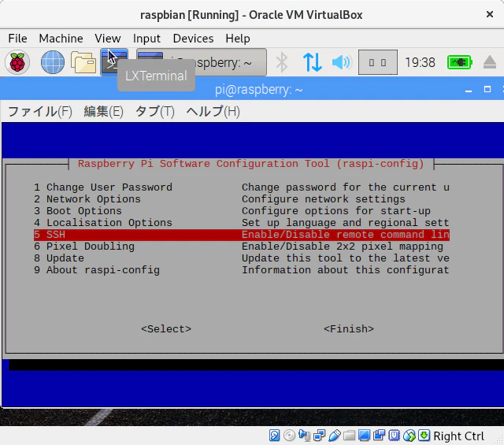504x445 pixels.
Task: Click the mouse integration status icon
Action: point(409,436)
